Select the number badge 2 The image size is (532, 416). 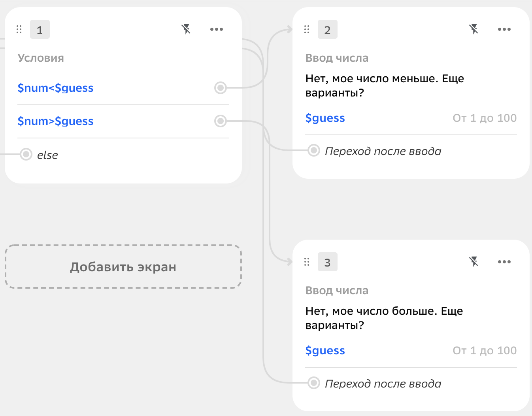[328, 29]
